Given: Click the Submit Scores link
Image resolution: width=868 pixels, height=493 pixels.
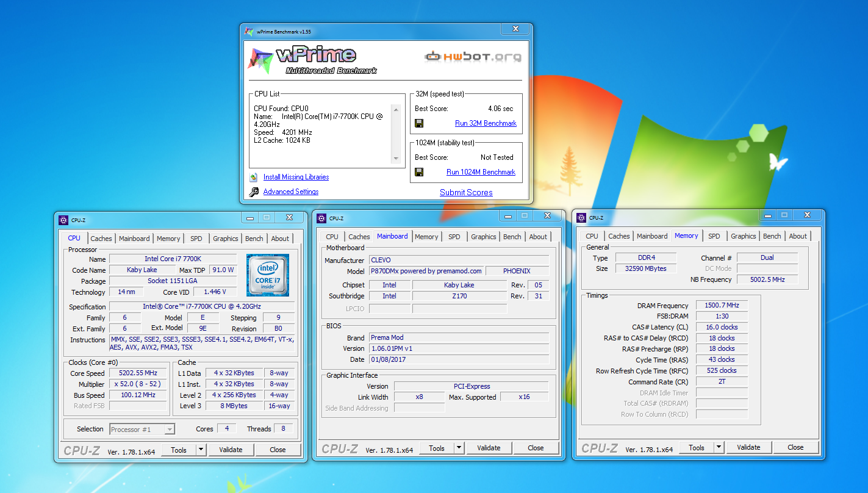Looking at the screenshot, I should pos(466,192).
